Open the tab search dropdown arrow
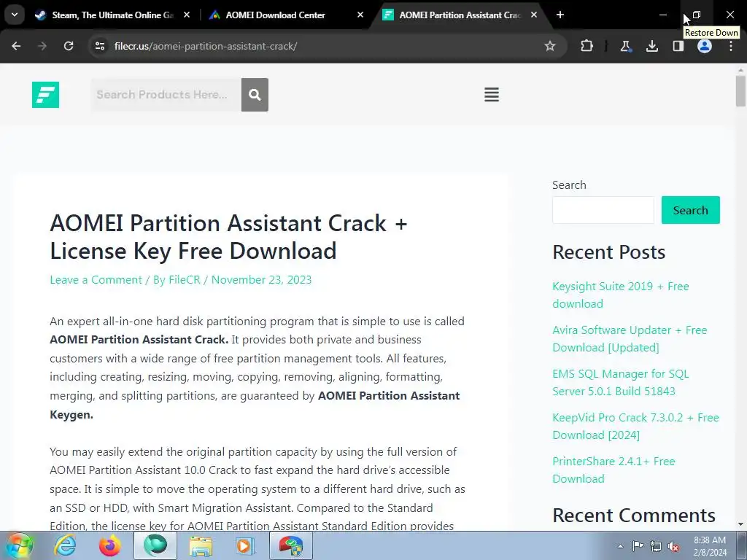 [x=15, y=15]
